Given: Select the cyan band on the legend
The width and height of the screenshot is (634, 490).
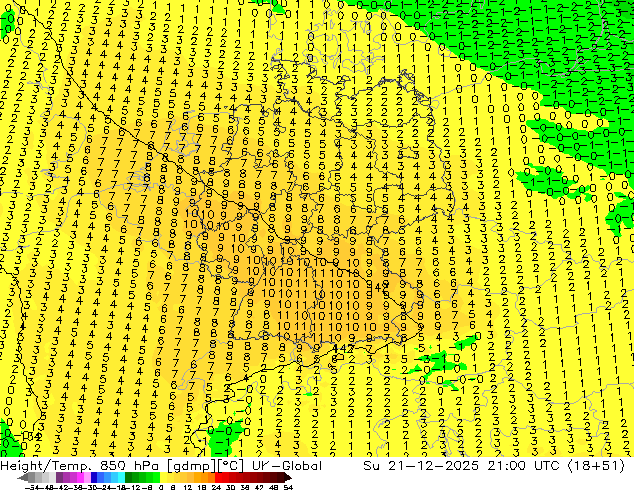Looking at the screenshot, I should point(121,478).
